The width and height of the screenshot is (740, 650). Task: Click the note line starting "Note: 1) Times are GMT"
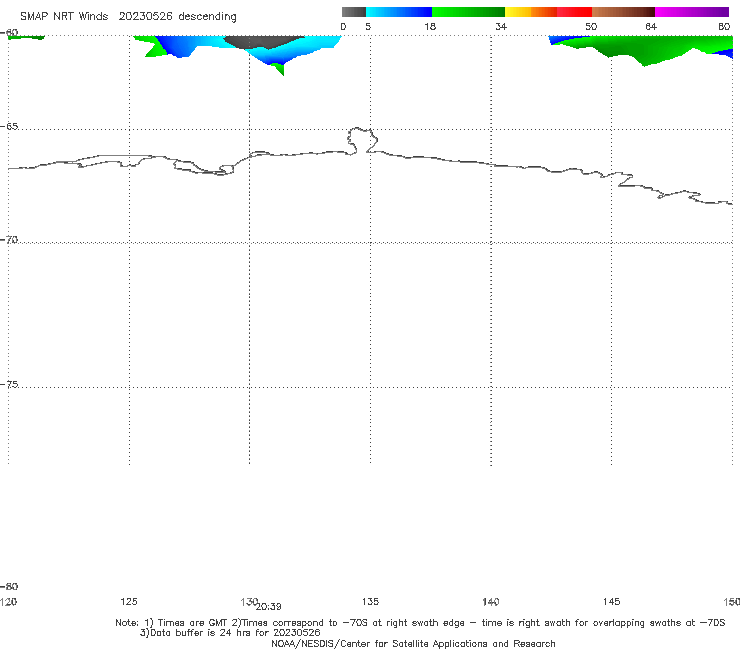[420, 623]
